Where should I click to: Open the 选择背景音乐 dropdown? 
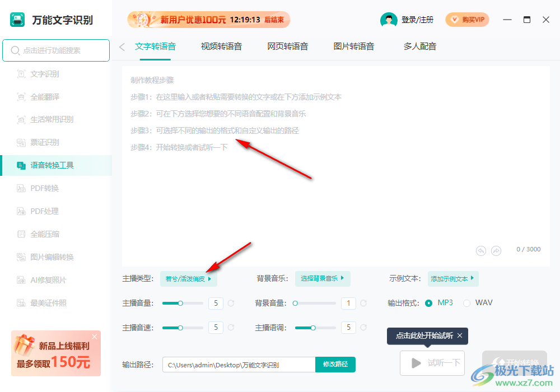coord(323,278)
